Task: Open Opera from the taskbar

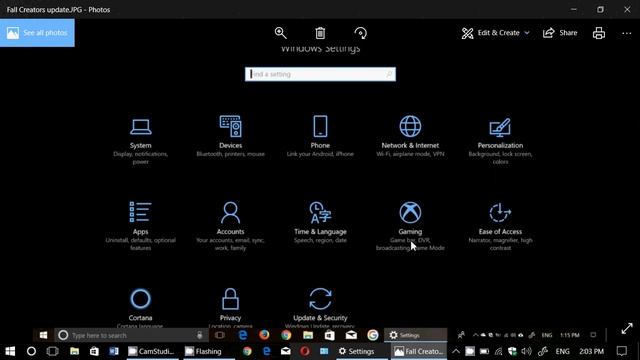Action: [304, 351]
